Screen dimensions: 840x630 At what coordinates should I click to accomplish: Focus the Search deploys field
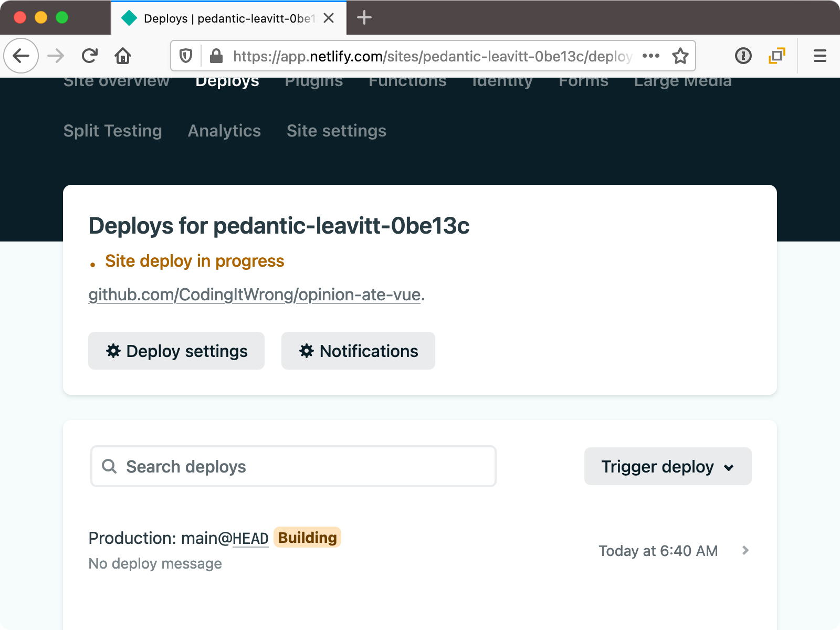coord(293,466)
